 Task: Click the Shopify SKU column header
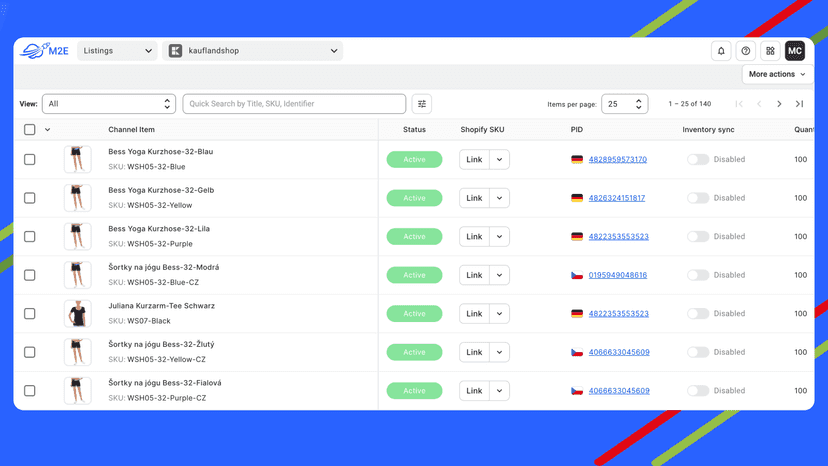click(482, 129)
